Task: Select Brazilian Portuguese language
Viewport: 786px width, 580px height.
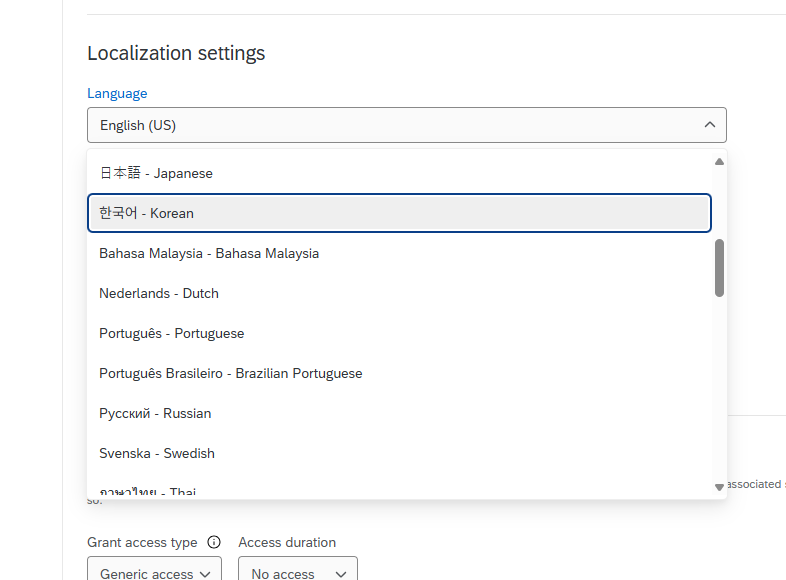Action: click(400, 373)
